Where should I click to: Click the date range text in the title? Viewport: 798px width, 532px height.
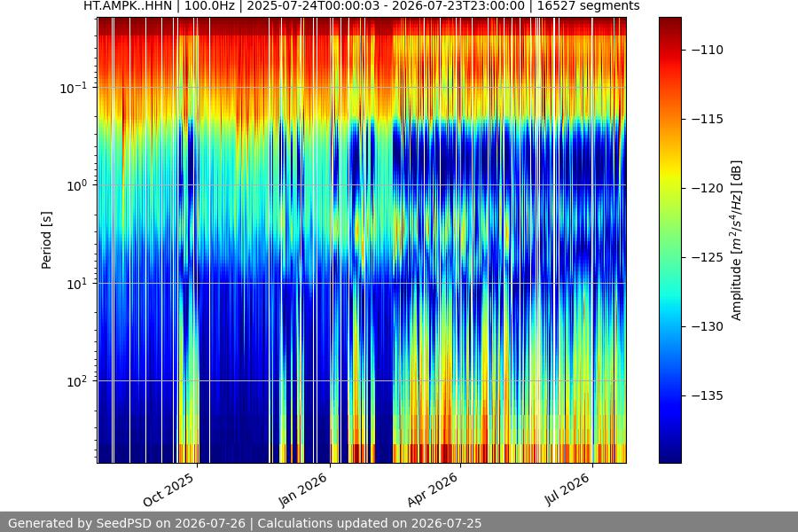click(x=386, y=6)
